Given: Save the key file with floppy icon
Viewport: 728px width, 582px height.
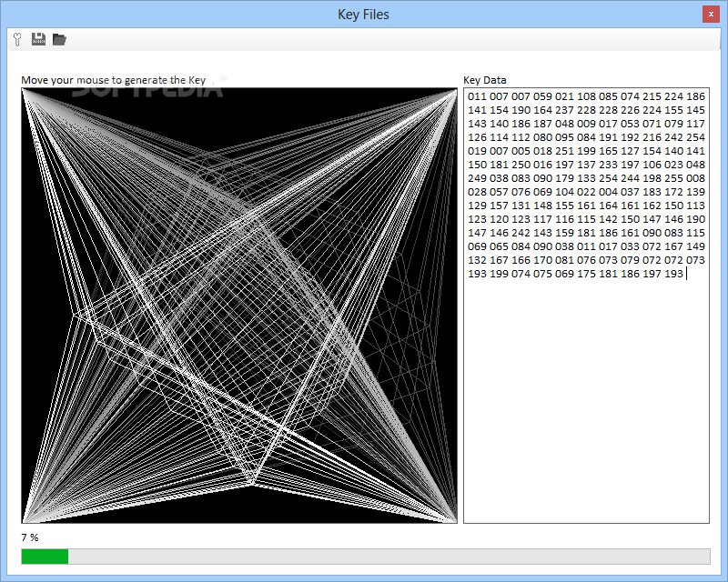Looking at the screenshot, I should coord(38,39).
